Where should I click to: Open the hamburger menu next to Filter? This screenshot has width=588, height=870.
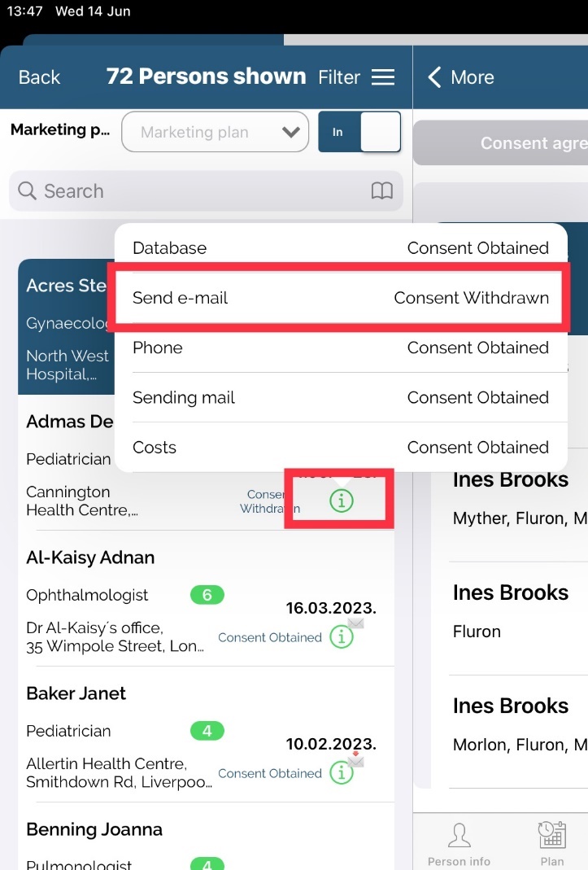(382, 77)
